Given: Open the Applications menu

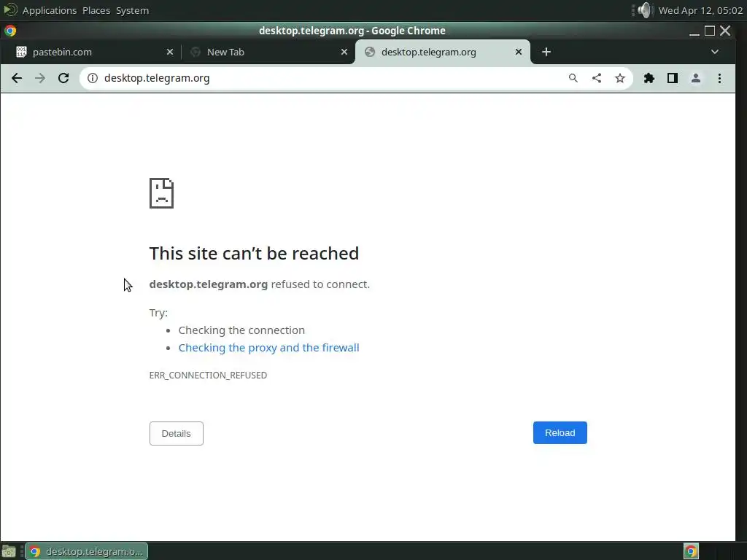Looking at the screenshot, I should pos(49,10).
